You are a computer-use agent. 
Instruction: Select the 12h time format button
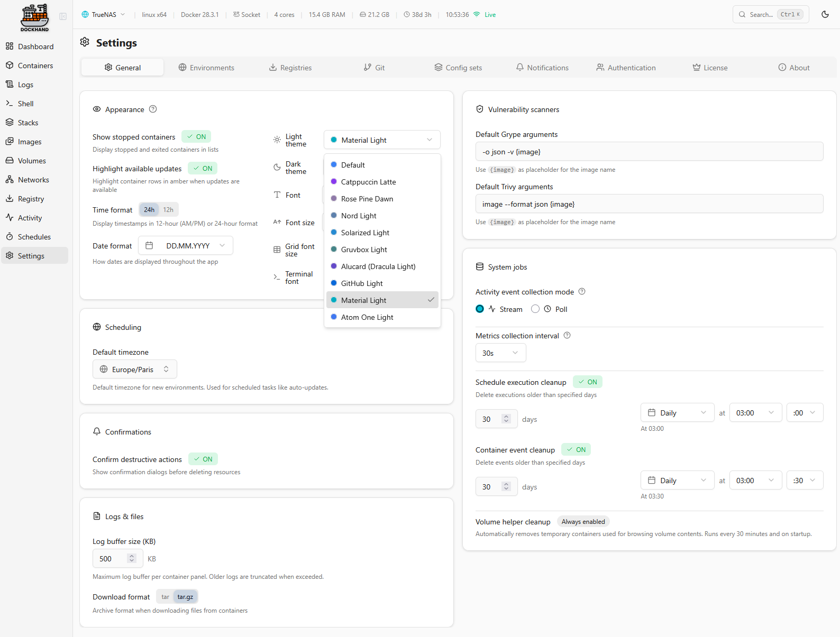[168, 209]
